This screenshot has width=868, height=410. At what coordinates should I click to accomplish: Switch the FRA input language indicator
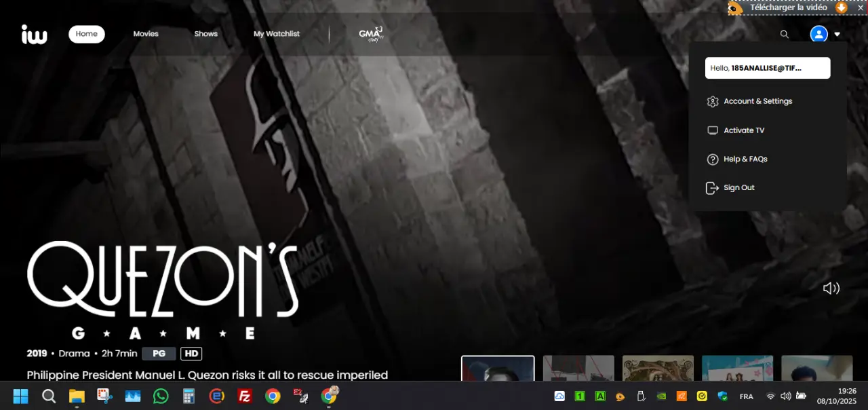[746, 396]
